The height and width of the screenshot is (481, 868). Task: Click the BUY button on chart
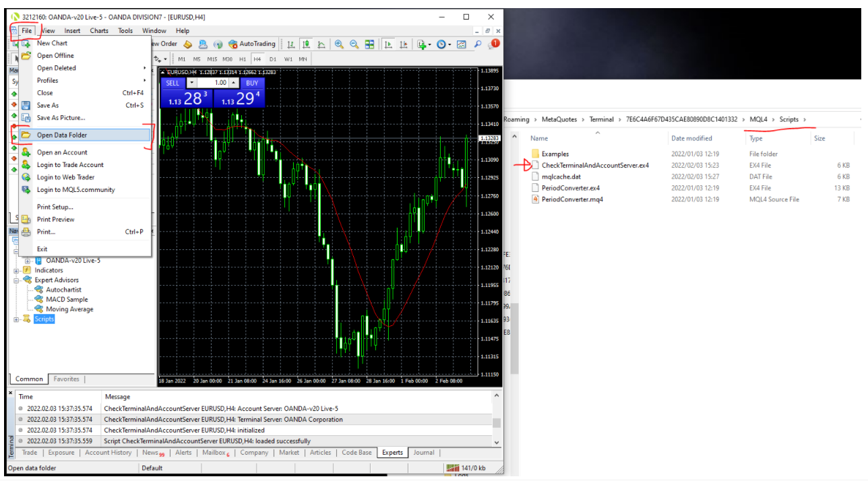(x=252, y=83)
